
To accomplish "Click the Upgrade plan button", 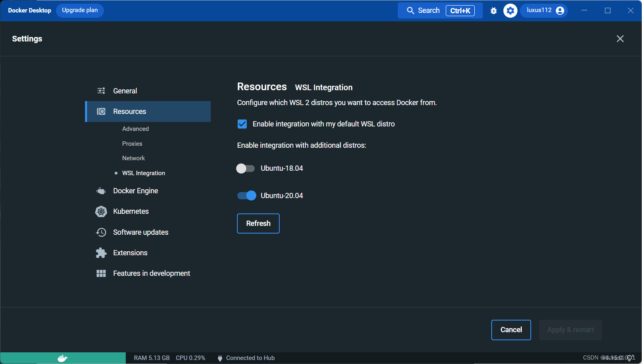I will [80, 10].
